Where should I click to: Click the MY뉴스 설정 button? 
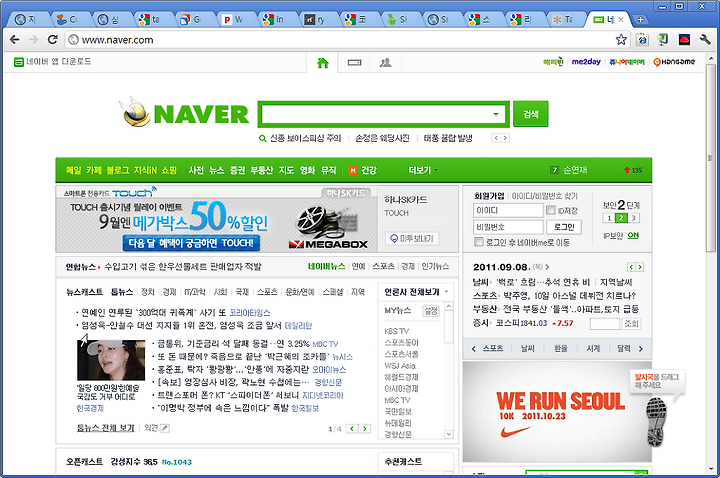pyautogui.click(x=431, y=311)
